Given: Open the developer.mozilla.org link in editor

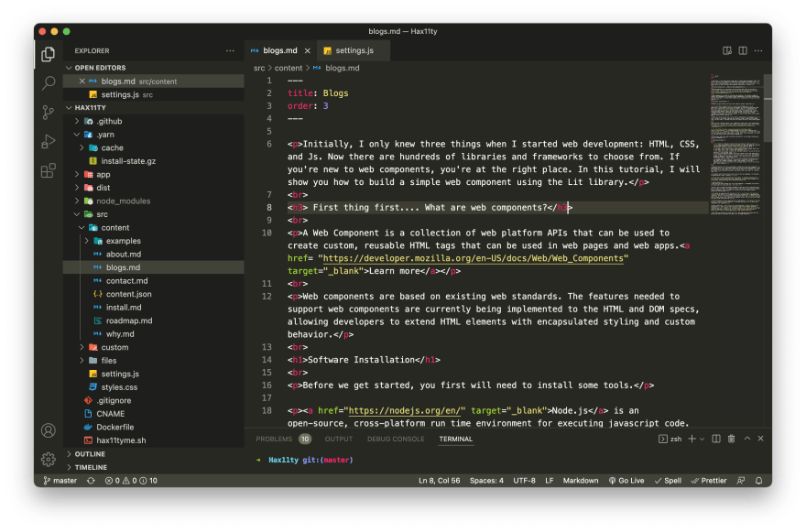Looking at the screenshot, I should pos(473,258).
